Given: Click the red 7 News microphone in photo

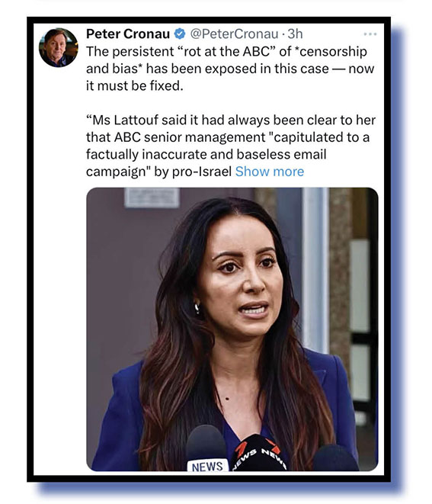Looking at the screenshot, I should click(x=260, y=453).
